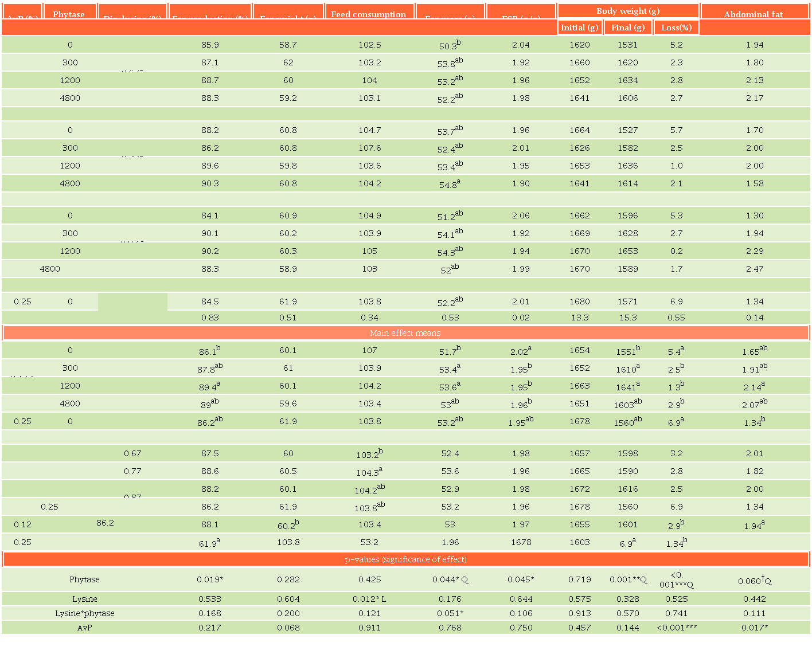Select the Feed consumption column header
The image size is (812, 666).
(369, 13)
